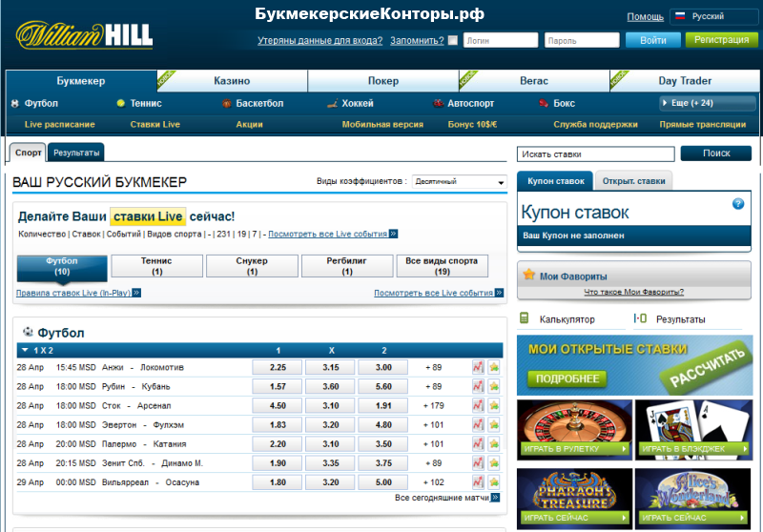Image resolution: width=763 pixels, height=532 pixels.
Task: Click odds 1.91 for Арсенал win
Action: (x=383, y=405)
